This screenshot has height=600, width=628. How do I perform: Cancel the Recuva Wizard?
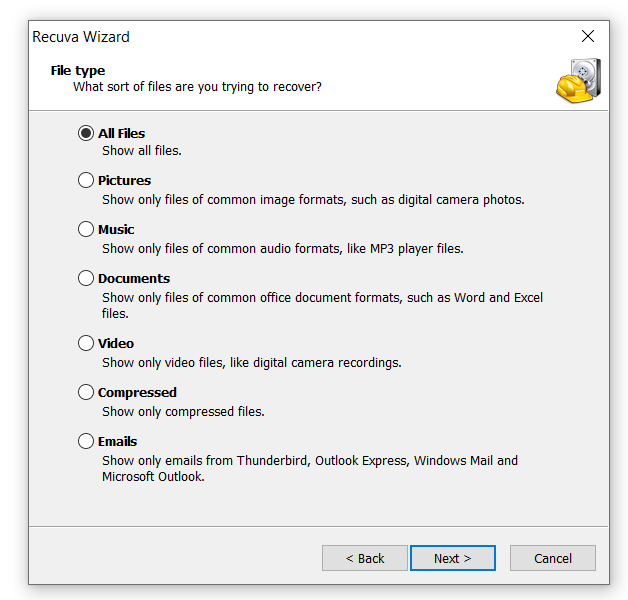pos(552,558)
